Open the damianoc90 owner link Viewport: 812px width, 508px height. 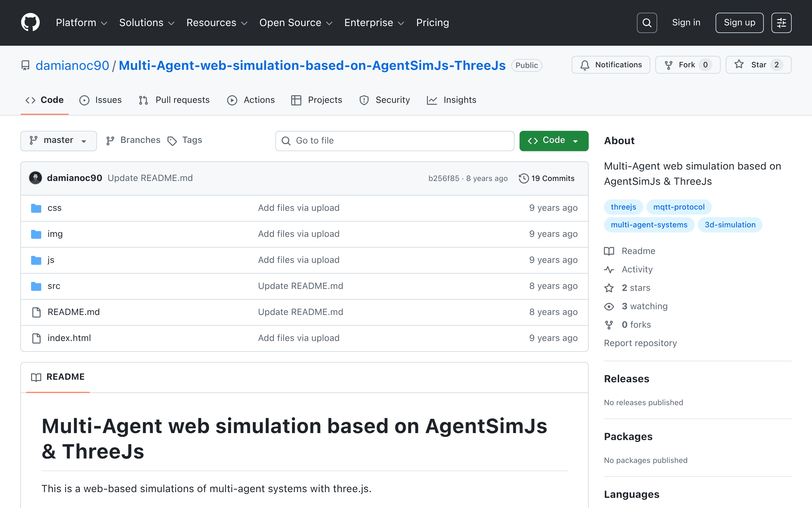pos(72,65)
